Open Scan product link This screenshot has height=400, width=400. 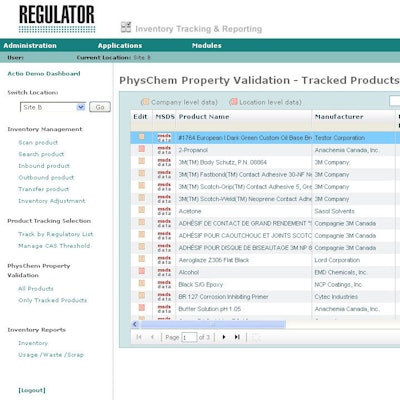point(38,143)
